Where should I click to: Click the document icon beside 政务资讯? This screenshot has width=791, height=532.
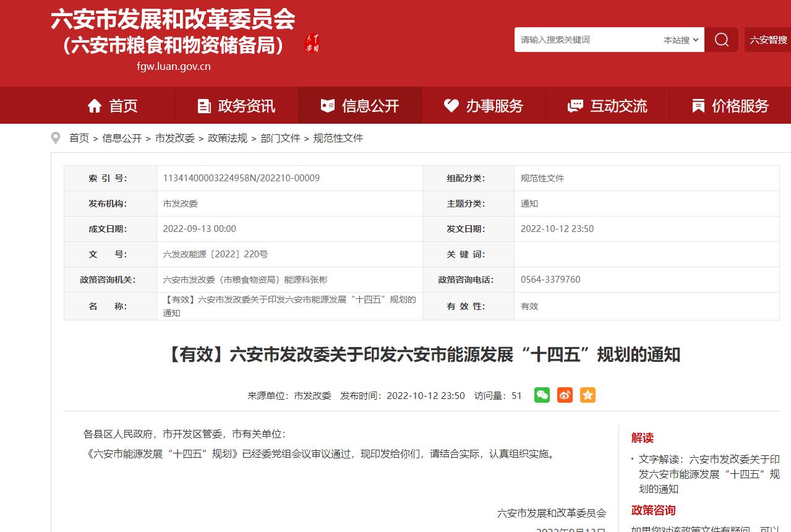point(204,105)
